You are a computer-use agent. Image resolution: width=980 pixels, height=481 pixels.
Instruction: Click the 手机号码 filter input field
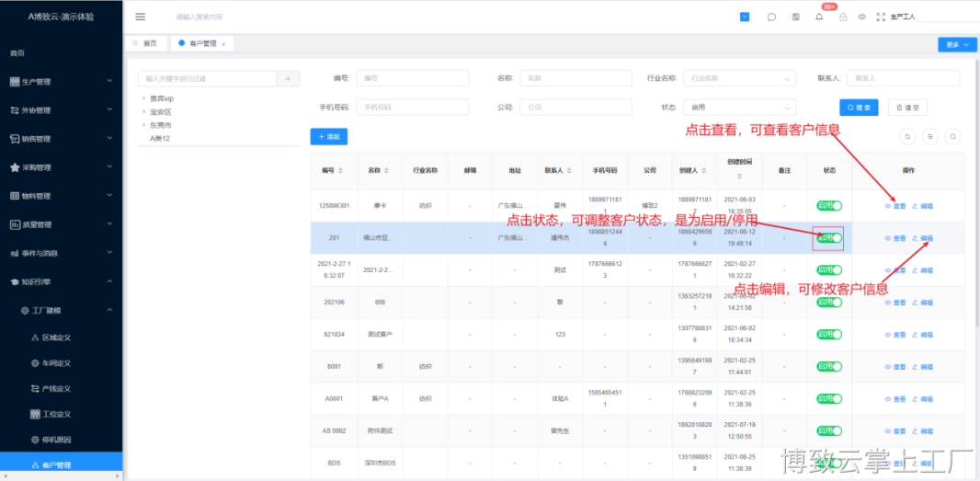(x=413, y=108)
